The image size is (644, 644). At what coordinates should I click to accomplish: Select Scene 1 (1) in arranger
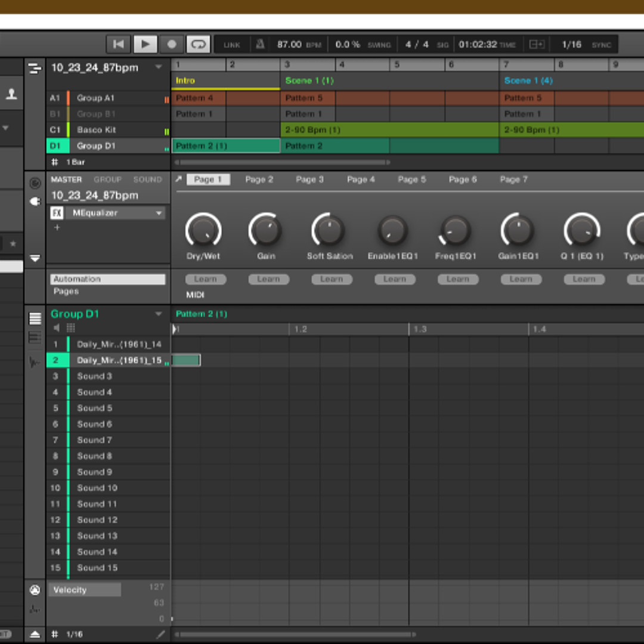pos(389,80)
